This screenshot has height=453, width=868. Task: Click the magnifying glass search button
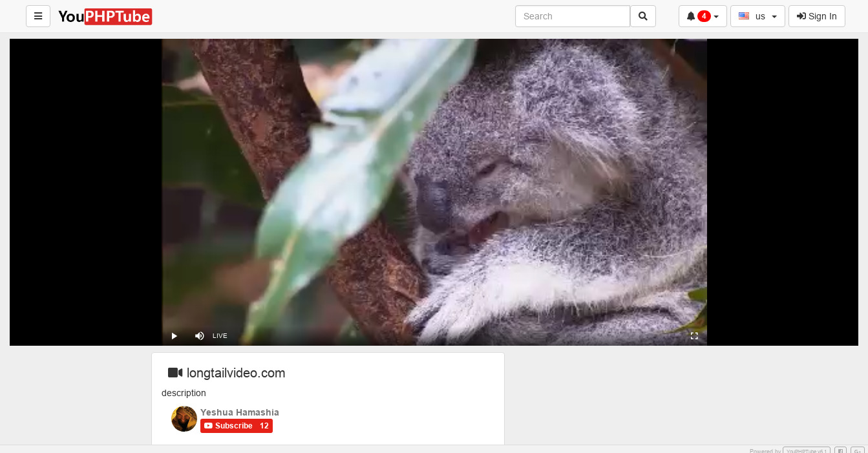point(642,16)
